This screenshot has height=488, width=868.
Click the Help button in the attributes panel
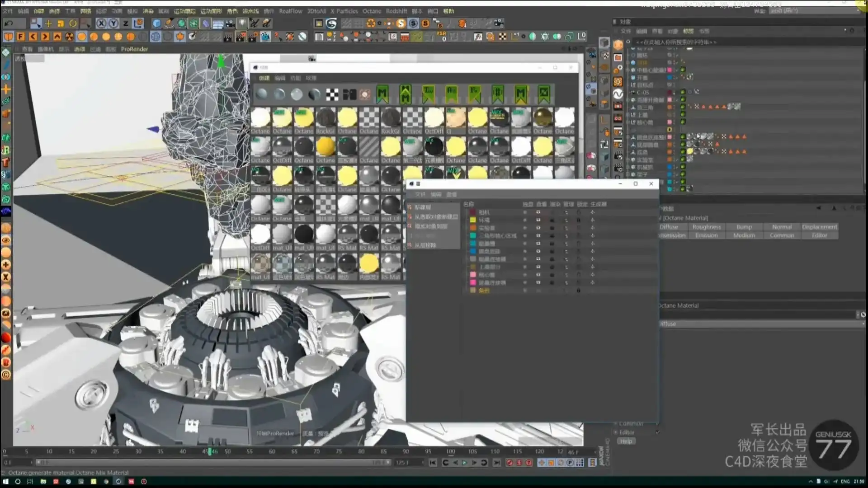[x=626, y=441]
